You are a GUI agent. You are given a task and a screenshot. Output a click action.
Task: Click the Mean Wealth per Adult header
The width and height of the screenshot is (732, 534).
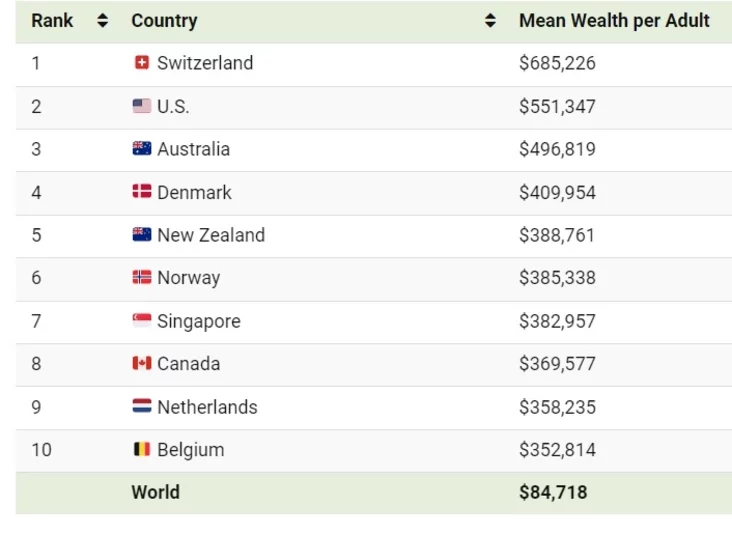coord(614,21)
